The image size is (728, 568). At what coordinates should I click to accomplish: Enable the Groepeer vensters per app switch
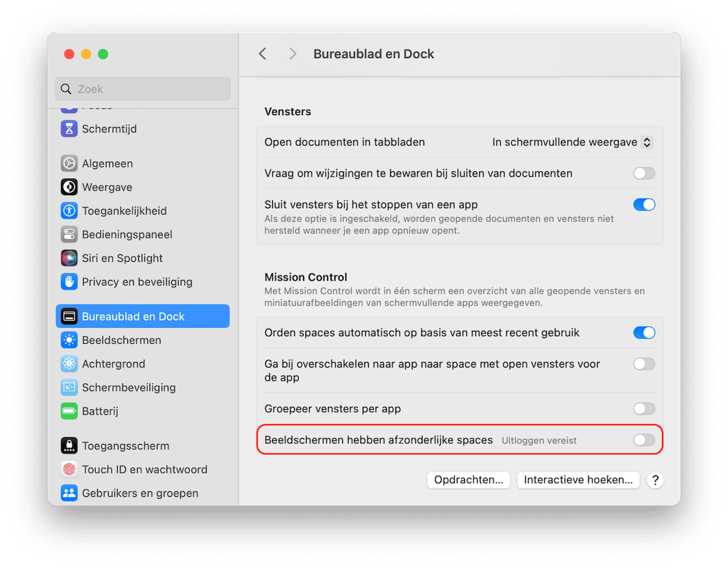pyautogui.click(x=644, y=409)
